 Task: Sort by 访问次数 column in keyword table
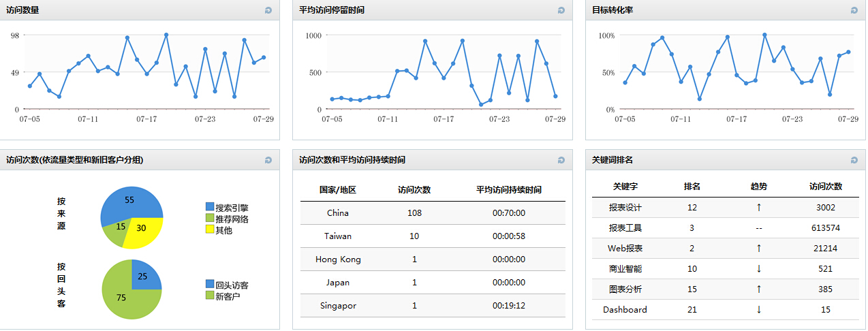pos(825,187)
